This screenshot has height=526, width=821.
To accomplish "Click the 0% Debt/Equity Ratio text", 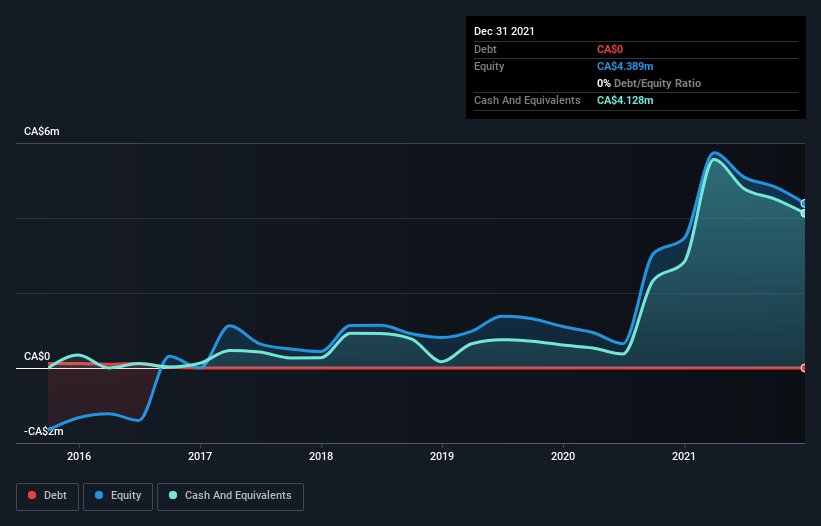I will point(649,83).
